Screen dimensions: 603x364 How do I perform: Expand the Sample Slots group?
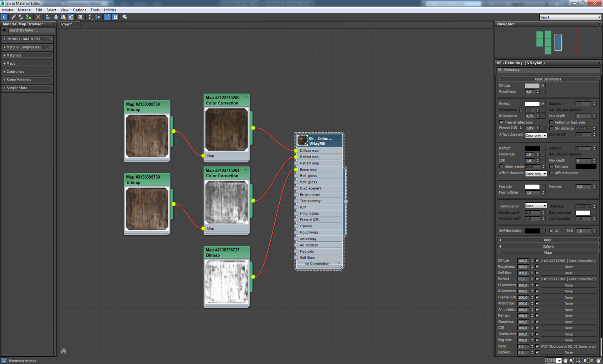pos(27,88)
